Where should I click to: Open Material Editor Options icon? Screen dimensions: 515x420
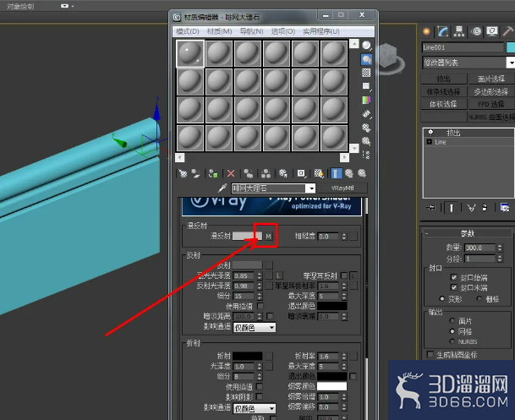click(x=366, y=128)
